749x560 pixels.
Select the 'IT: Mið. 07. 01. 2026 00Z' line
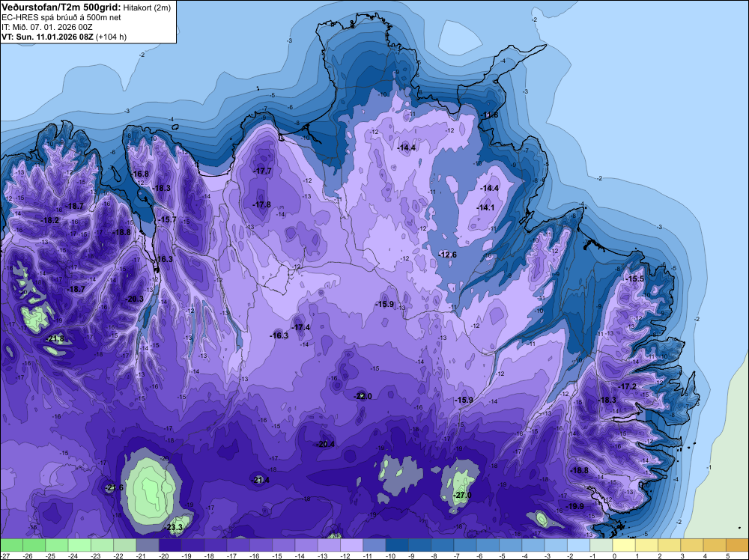(46, 27)
